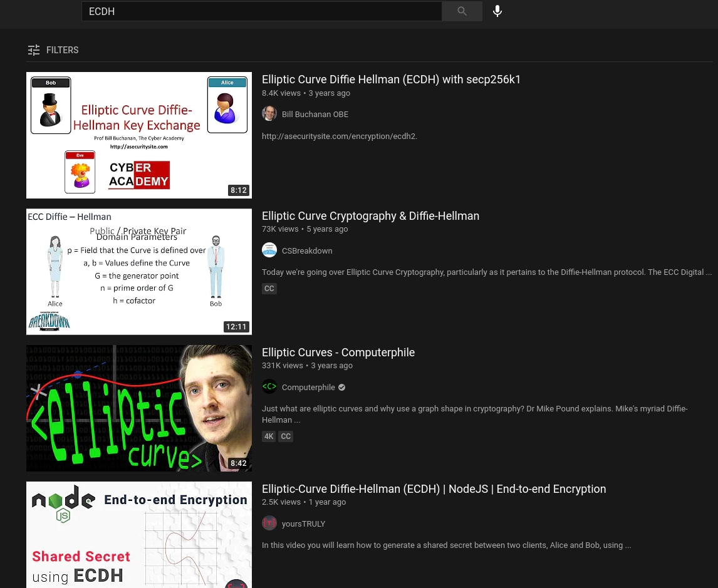718x588 pixels.
Task: Activate voice search microphone icon
Action: 497,11
